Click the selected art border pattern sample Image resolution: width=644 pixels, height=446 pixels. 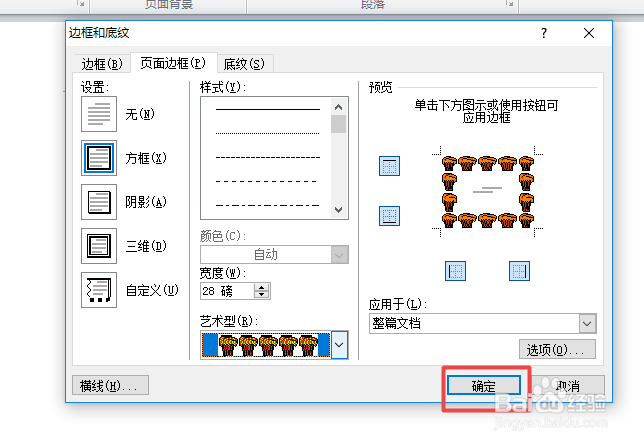point(266,345)
